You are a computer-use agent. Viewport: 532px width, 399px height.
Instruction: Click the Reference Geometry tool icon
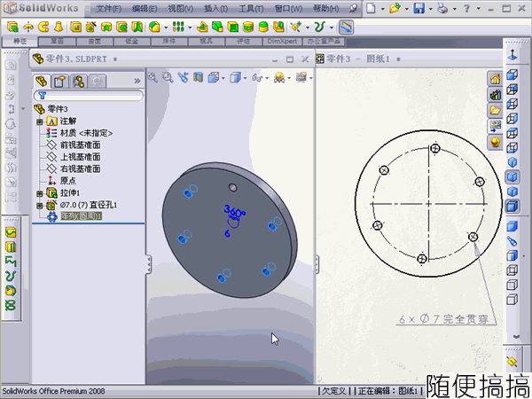pyautogui.click(x=296, y=27)
